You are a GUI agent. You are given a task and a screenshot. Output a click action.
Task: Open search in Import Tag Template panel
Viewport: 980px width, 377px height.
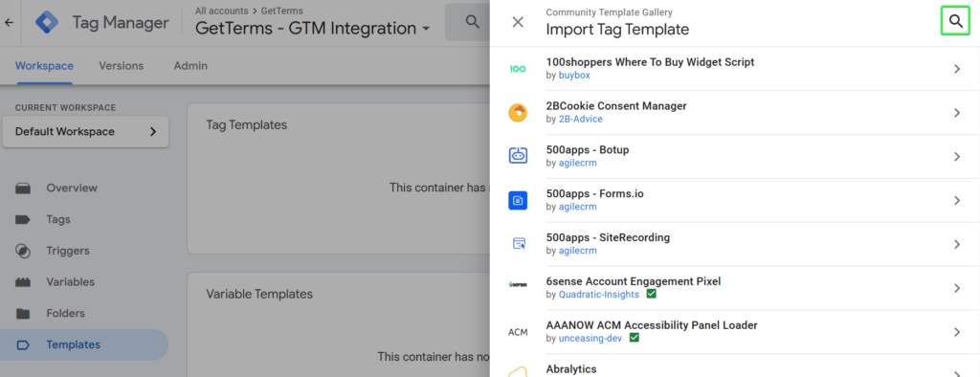[x=956, y=22]
